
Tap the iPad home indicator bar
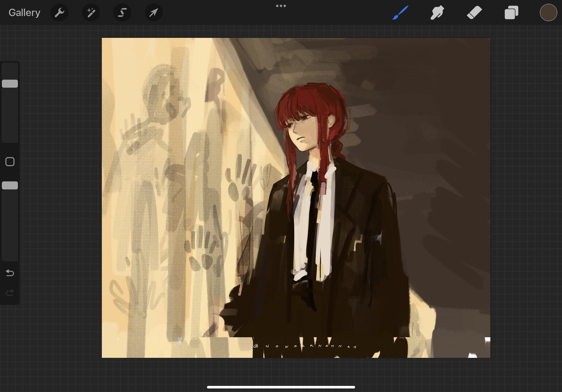tap(281, 387)
